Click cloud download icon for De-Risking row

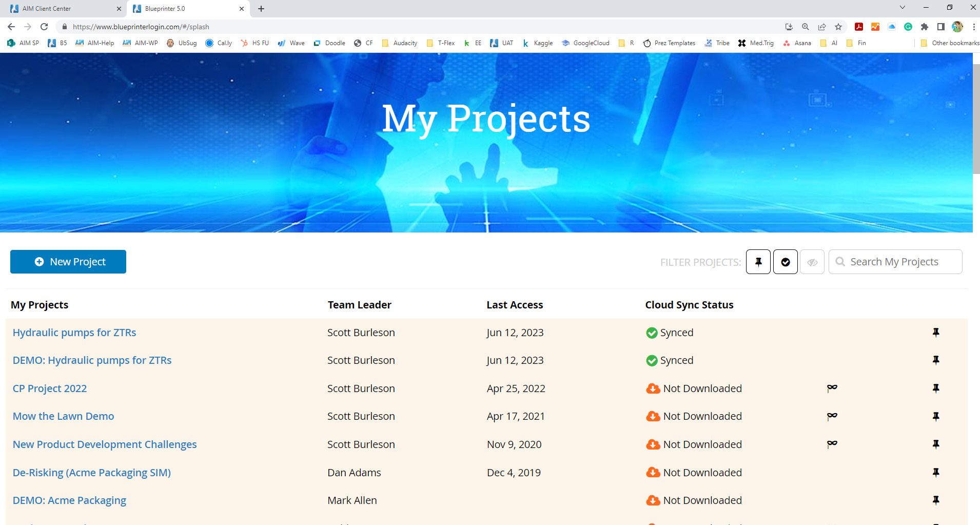(653, 473)
